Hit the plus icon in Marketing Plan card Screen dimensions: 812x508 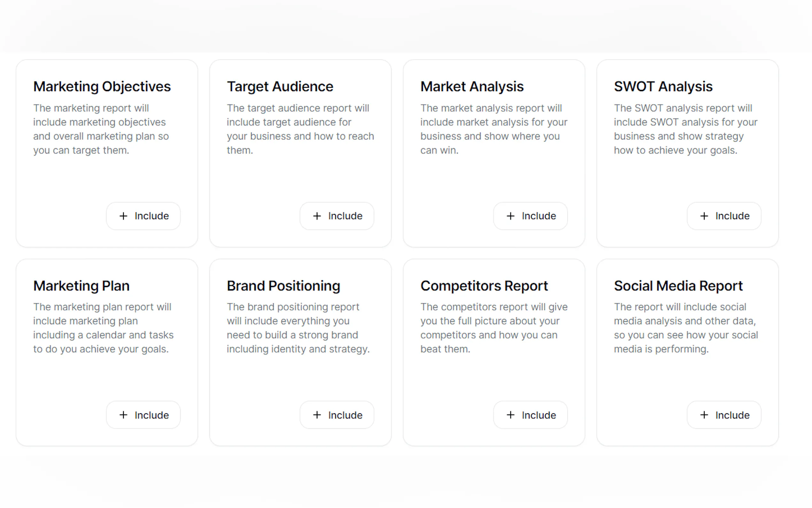[123, 415]
